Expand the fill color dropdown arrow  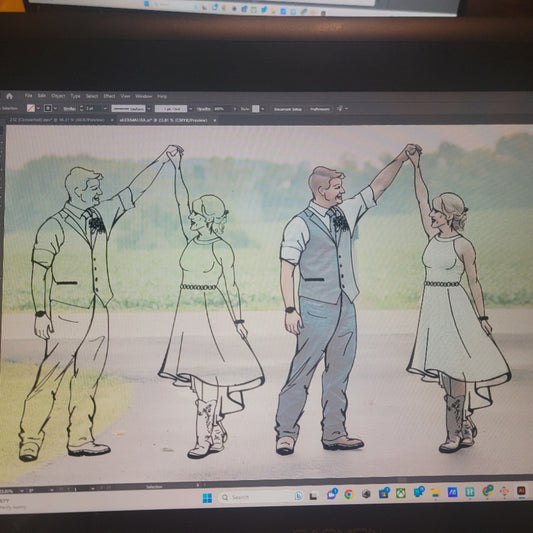[x=38, y=108]
